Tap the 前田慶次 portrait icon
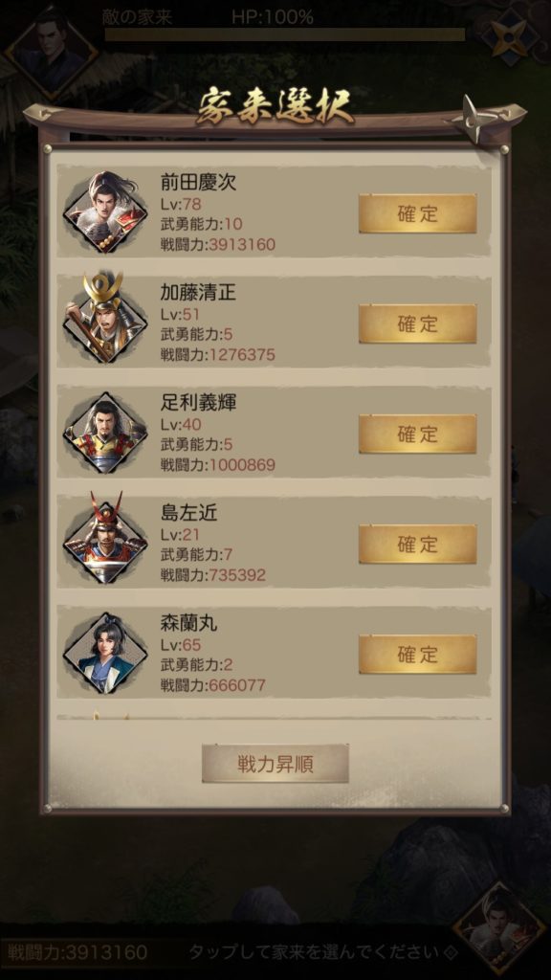 click(105, 212)
